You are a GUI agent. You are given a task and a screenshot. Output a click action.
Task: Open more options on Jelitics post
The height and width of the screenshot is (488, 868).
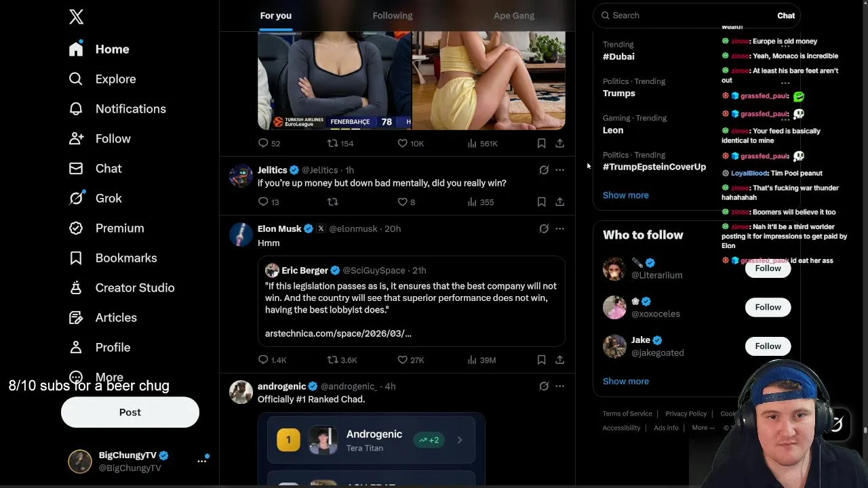tap(559, 170)
